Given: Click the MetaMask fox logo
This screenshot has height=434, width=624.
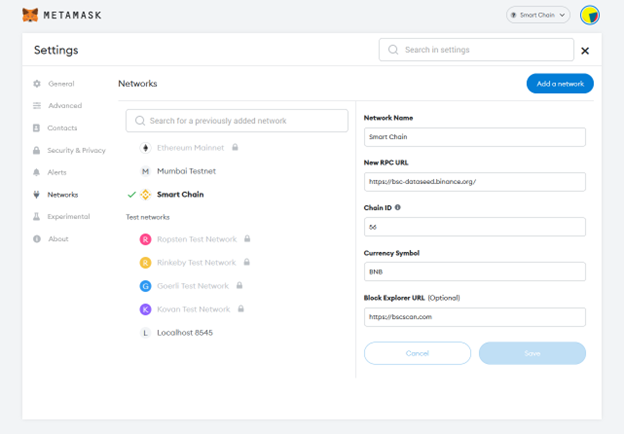Looking at the screenshot, I should 30,15.
